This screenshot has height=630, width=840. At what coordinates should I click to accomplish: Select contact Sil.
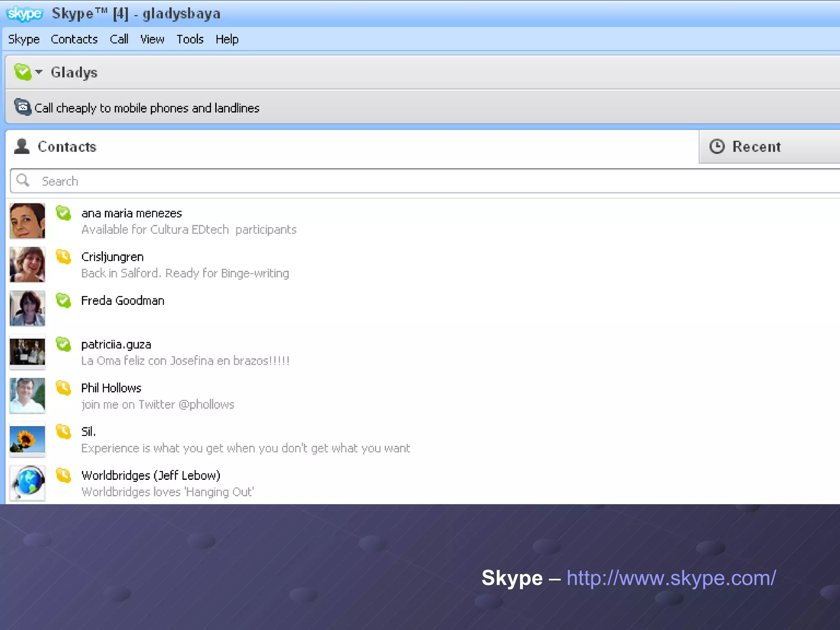point(89,431)
